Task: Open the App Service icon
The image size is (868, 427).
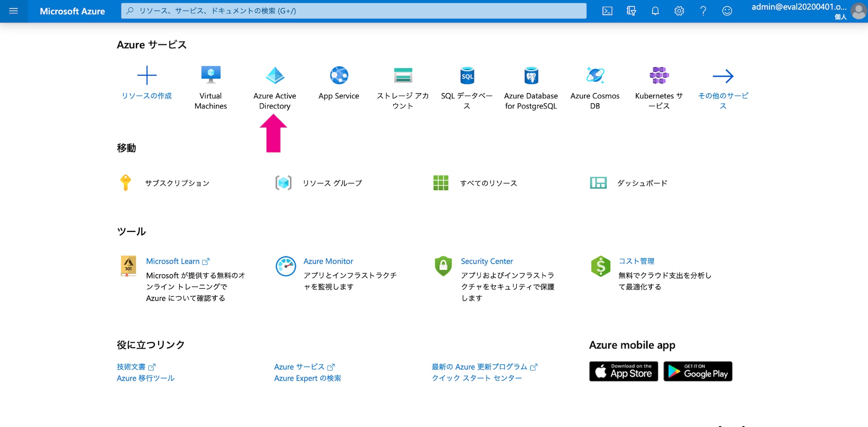Action: [x=339, y=75]
